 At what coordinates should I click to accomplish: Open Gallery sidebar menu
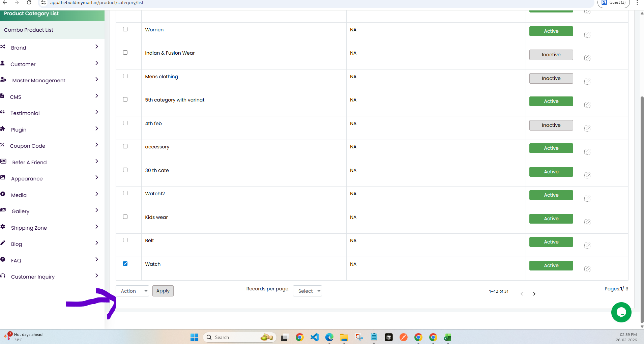[x=21, y=211]
